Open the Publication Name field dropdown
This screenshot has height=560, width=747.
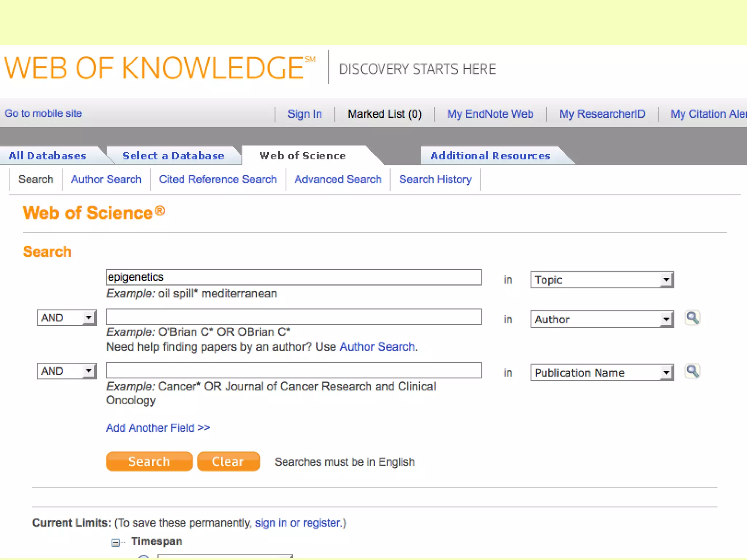[602, 373]
